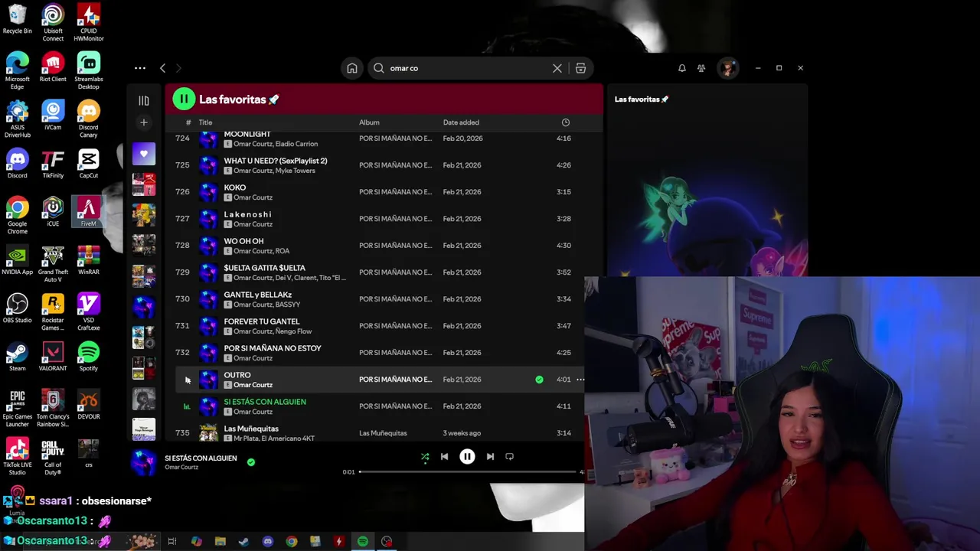Sort by the Album column header
Viewport: 980px width, 551px height.
(369, 122)
